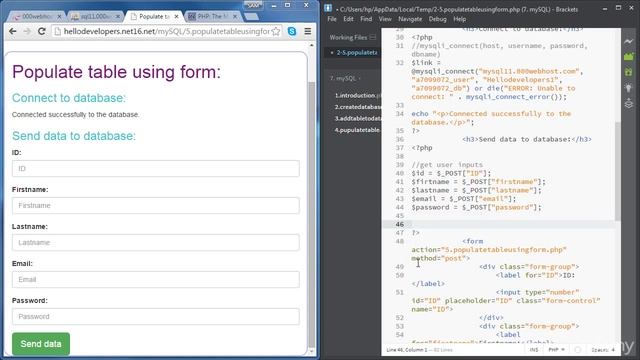Screen dimensions: 640x360
Task: Click the Brackets app icon in title bar
Action: point(328,8)
